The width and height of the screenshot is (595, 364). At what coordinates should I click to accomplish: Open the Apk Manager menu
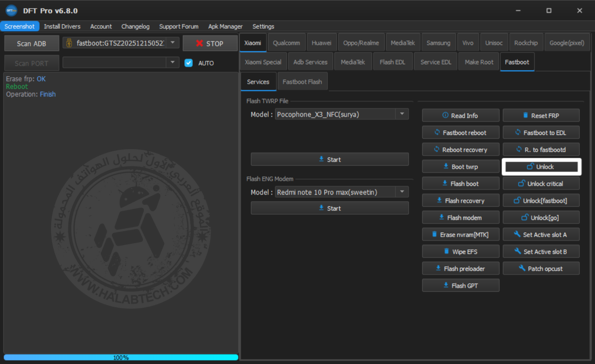coord(225,26)
